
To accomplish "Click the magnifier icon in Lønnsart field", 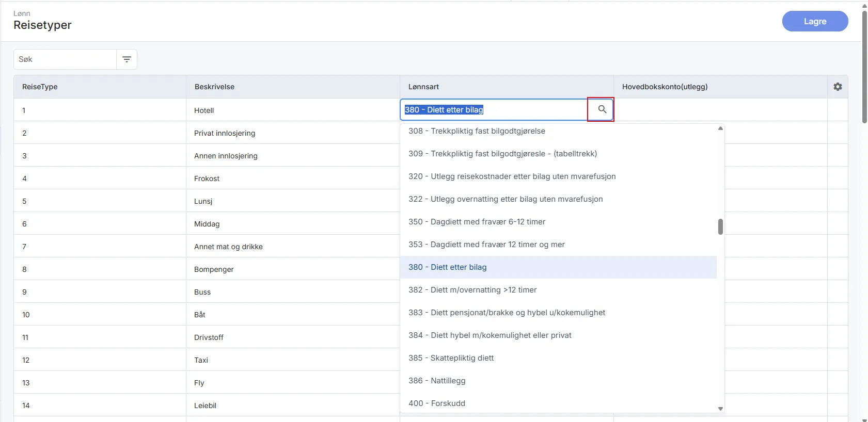I will 602,109.
